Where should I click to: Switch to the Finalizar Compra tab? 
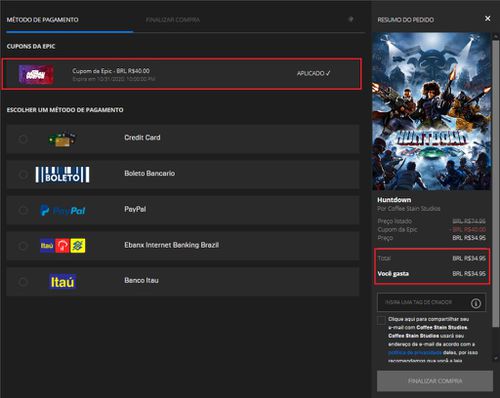pyautogui.click(x=173, y=20)
